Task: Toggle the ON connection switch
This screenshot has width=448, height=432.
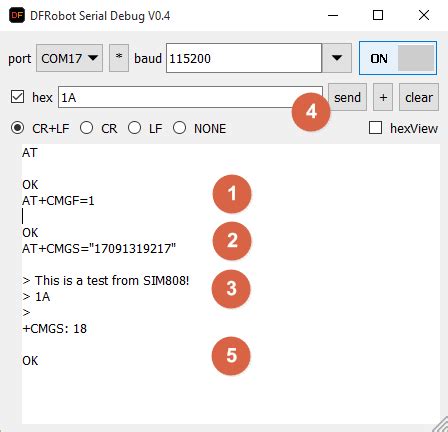Action: pyautogui.click(x=398, y=58)
